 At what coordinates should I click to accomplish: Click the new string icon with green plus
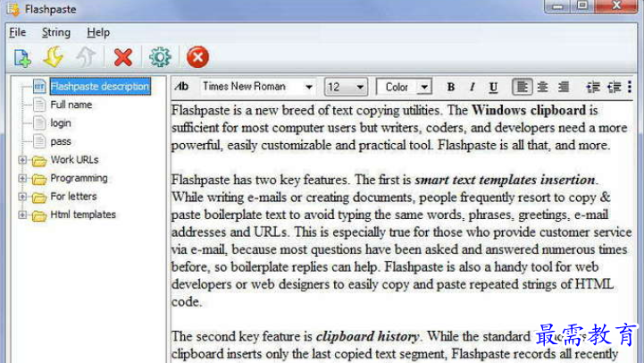click(x=22, y=57)
